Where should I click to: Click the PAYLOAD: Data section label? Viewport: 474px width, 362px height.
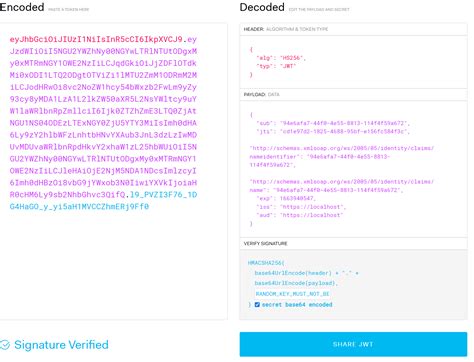point(262,94)
